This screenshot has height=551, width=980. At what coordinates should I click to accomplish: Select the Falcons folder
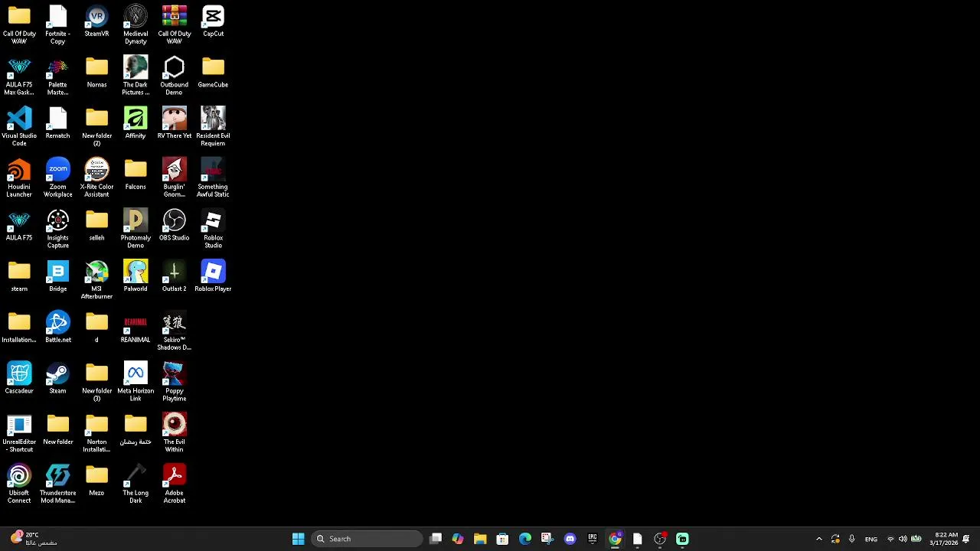point(136,174)
